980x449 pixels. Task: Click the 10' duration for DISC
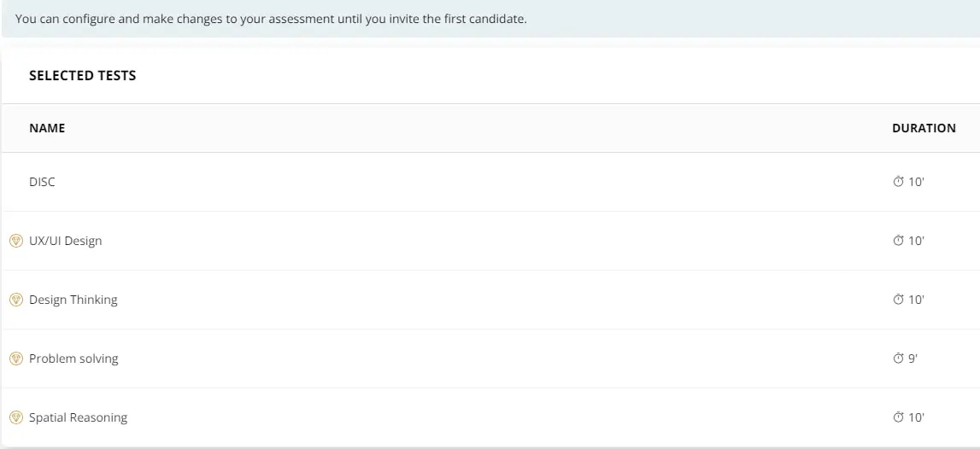tap(917, 182)
